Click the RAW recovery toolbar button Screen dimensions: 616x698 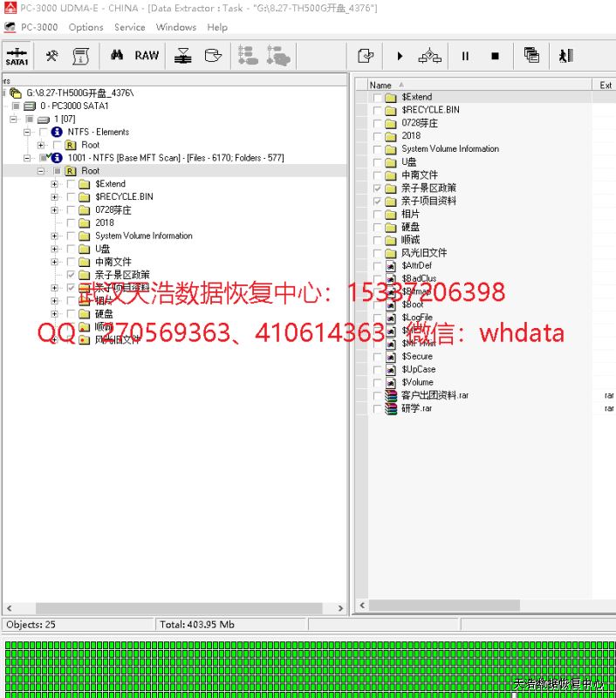(x=147, y=56)
